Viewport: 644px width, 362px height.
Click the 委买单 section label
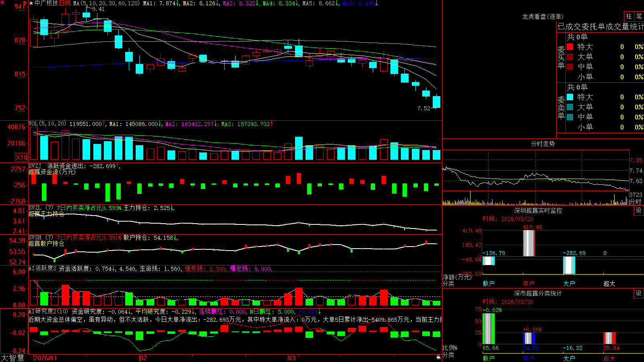[x=561, y=58]
